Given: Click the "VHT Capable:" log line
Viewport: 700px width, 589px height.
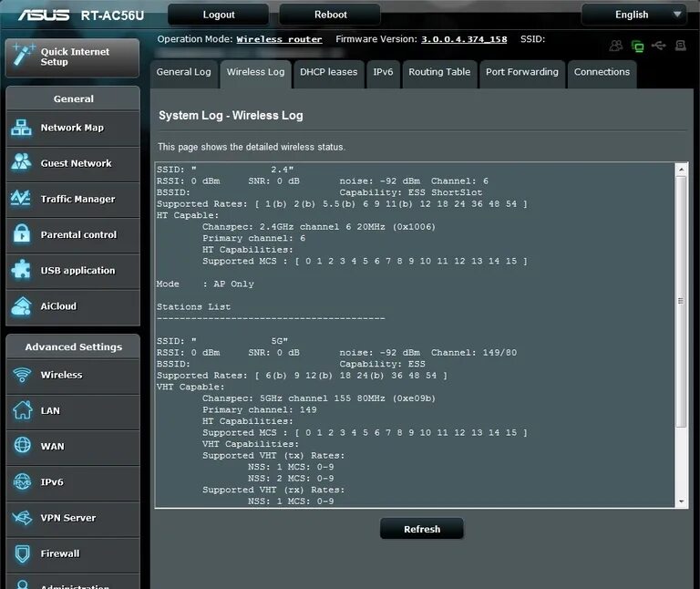Looking at the screenshot, I should tap(190, 387).
